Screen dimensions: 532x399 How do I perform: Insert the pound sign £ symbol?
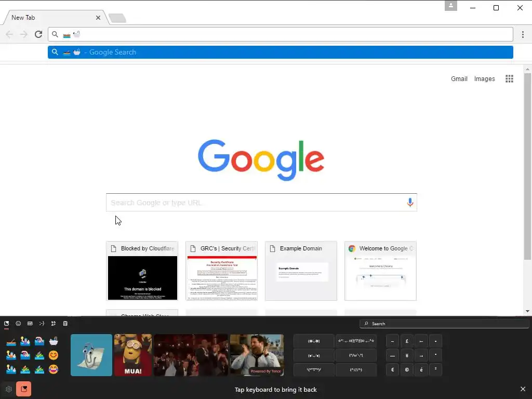click(x=407, y=341)
